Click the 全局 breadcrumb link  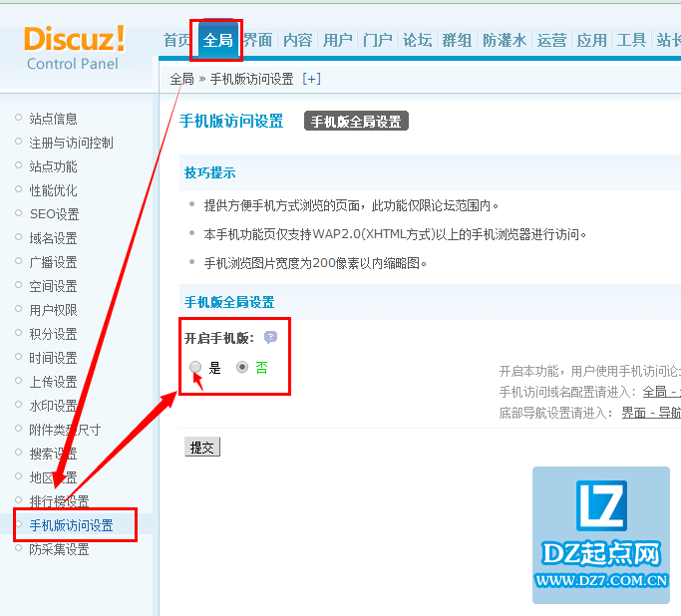pos(181,79)
